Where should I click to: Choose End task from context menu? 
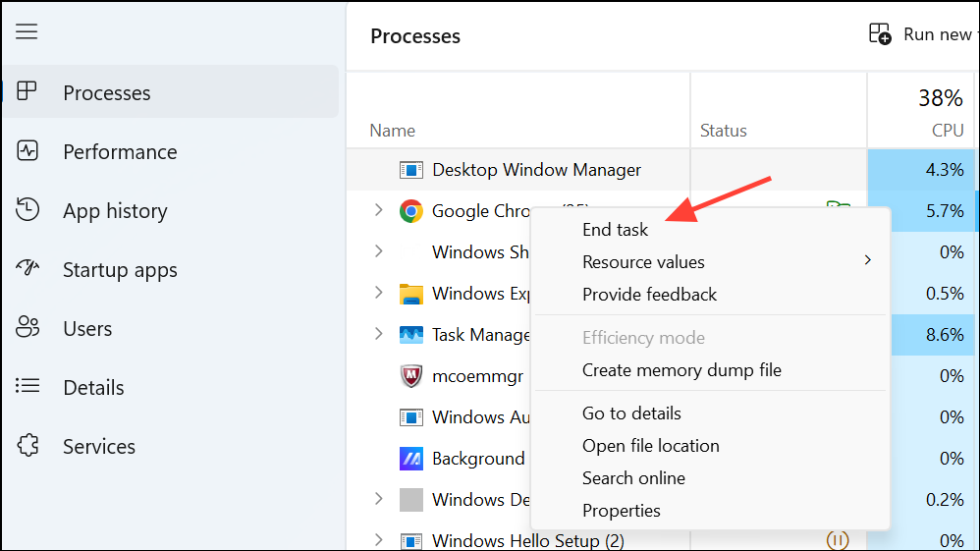click(x=616, y=230)
